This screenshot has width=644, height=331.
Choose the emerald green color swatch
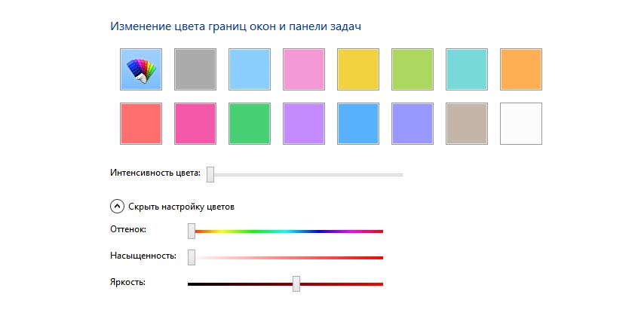pos(250,124)
